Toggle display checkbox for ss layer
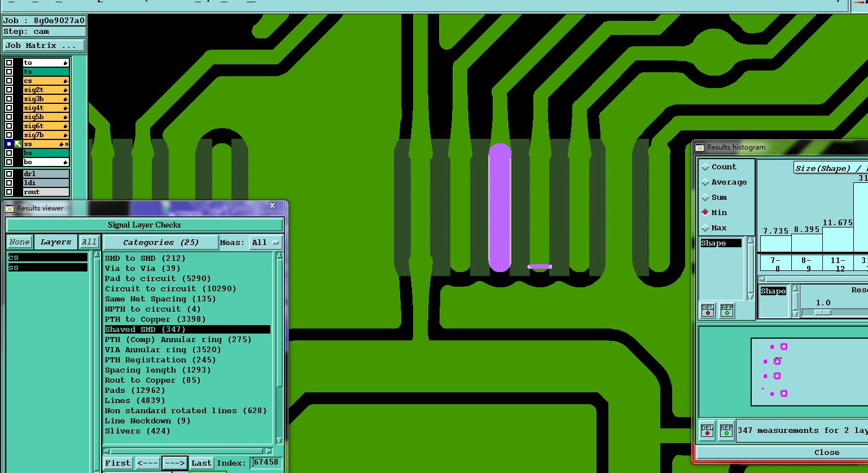 [x=9, y=144]
